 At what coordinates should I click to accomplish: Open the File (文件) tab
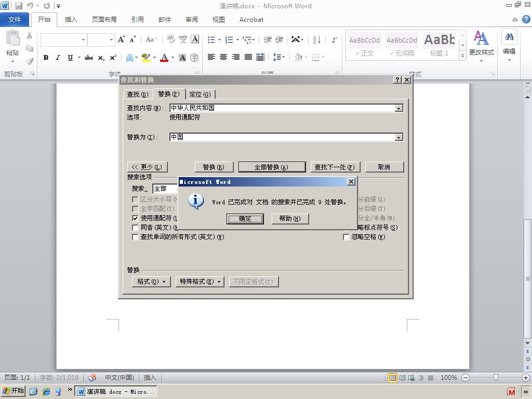click(15, 20)
